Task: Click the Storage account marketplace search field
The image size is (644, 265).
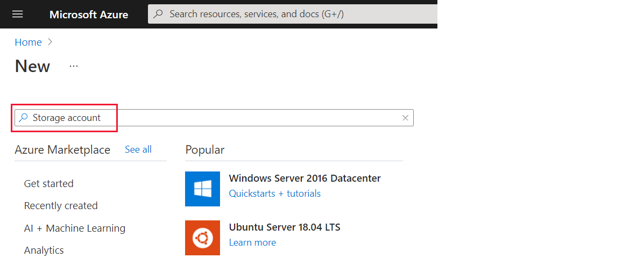Action: (214, 118)
